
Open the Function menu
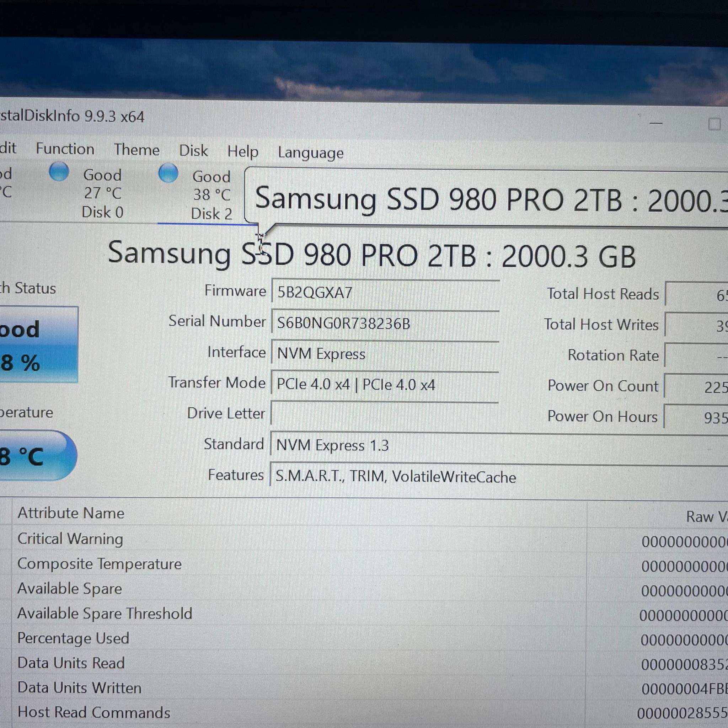(x=65, y=149)
